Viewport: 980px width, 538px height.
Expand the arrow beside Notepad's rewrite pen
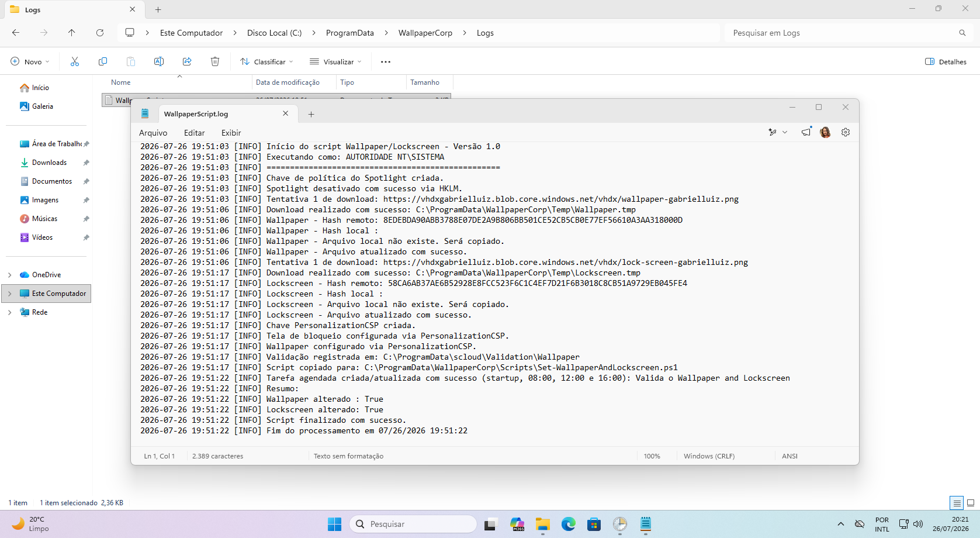tap(785, 132)
